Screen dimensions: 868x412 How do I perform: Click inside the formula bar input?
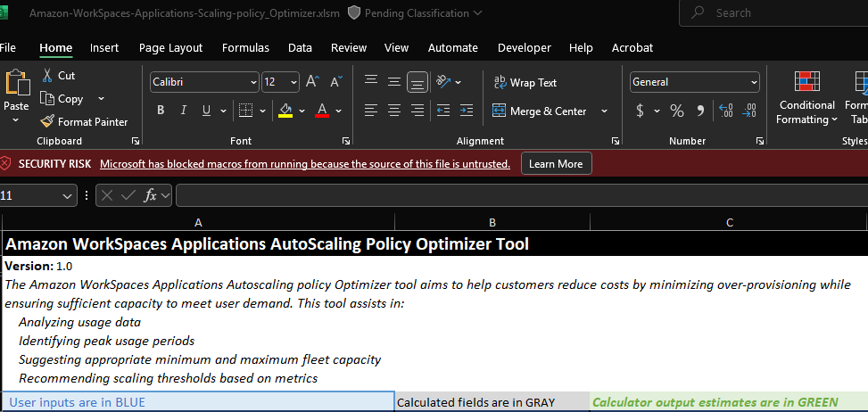[x=517, y=195]
